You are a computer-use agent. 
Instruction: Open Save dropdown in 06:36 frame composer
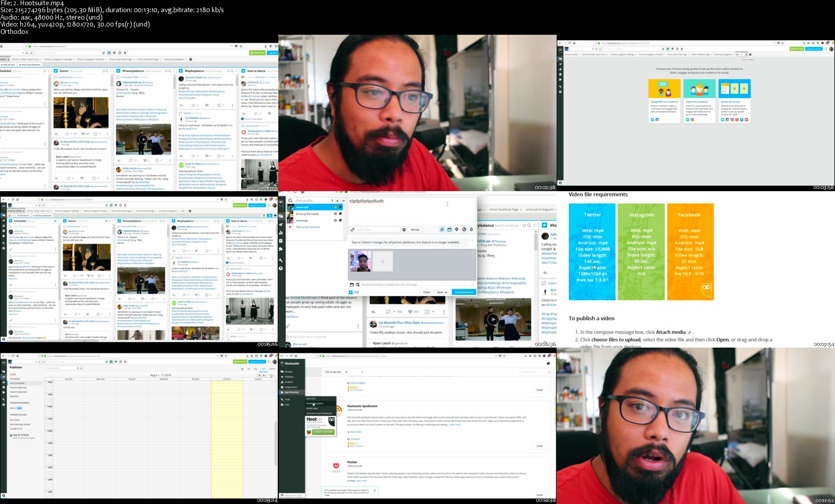[442, 292]
